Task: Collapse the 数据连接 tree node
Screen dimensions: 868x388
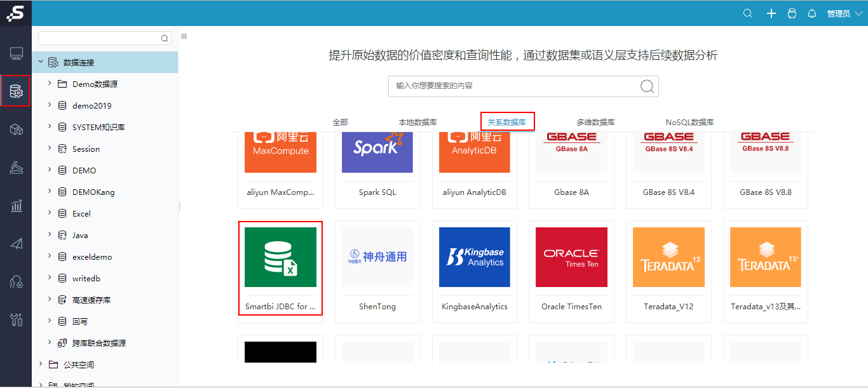Action: (41, 62)
